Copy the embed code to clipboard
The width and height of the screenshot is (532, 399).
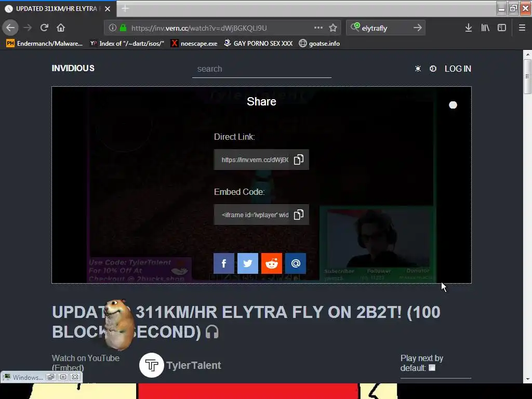click(299, 215)
